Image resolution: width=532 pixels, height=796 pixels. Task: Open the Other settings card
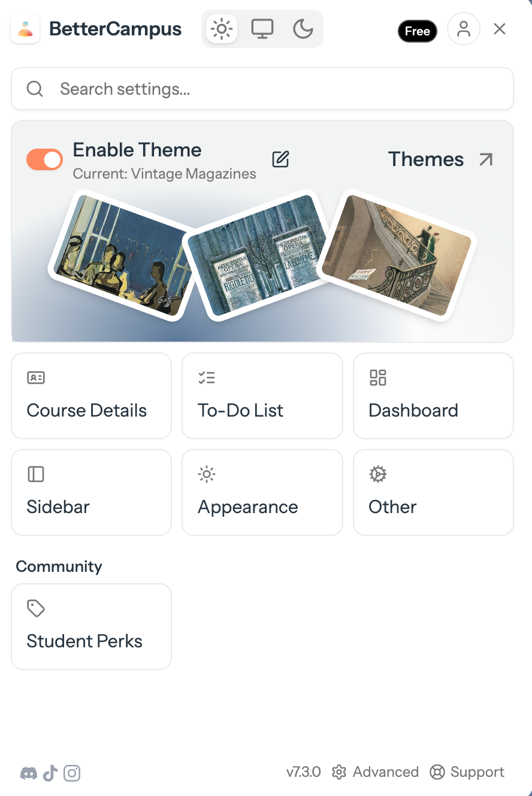pos(433,492)
